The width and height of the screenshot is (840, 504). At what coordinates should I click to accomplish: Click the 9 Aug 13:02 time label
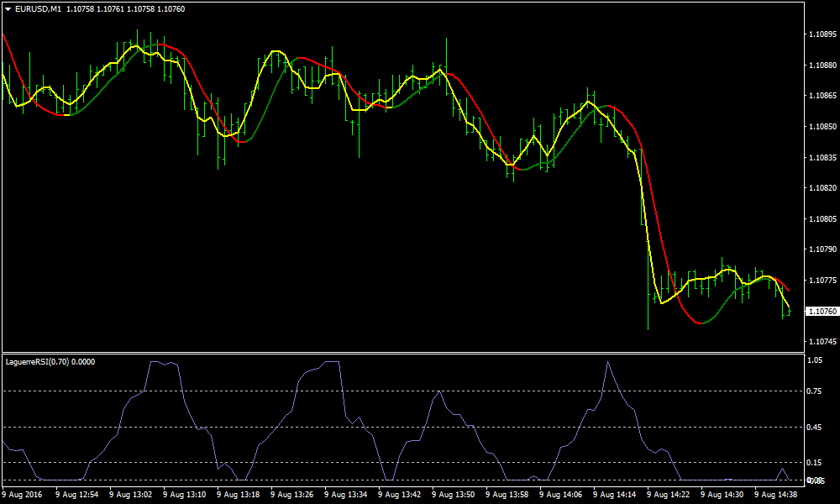(131, 495)
